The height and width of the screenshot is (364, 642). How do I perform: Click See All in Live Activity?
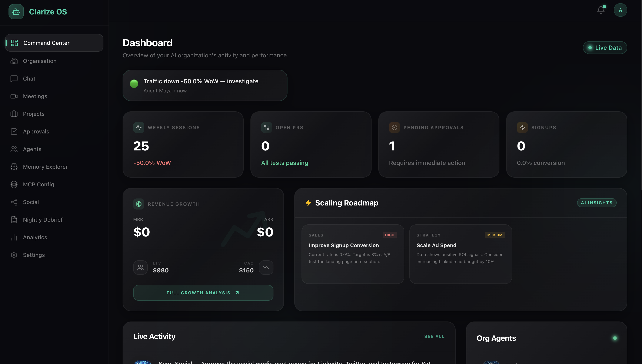pyautogui.click(x=434, y=337)
